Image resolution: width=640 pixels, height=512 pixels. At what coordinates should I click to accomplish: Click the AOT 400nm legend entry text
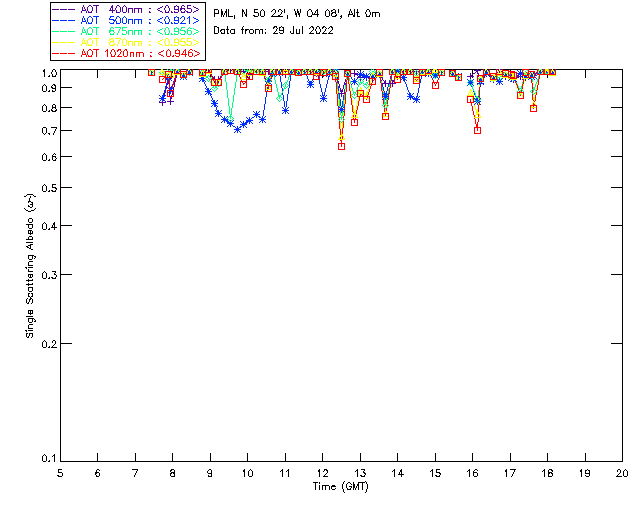pyautogui.click(x=140, y=9)
